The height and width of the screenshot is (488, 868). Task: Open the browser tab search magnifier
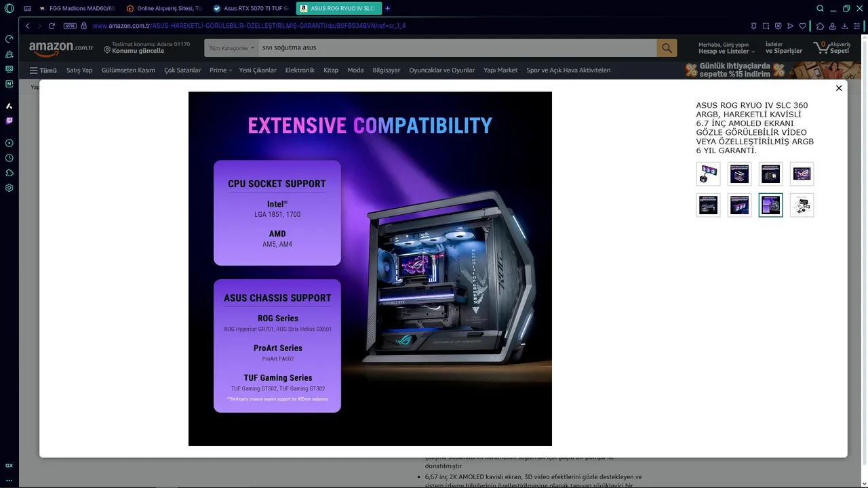[x=820, y=8]
